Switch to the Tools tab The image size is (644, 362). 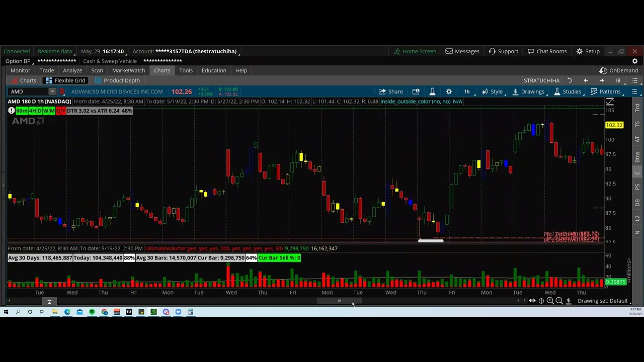[x=186, y=70]
